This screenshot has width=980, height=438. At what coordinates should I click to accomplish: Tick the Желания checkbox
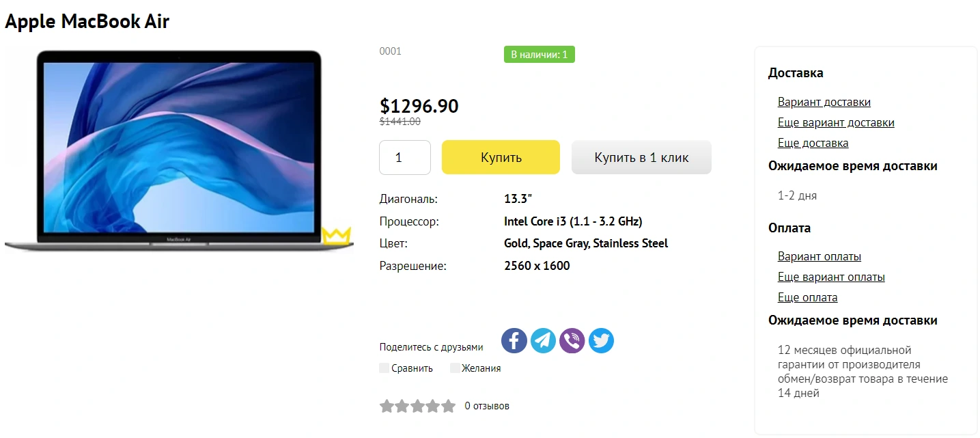455,368
